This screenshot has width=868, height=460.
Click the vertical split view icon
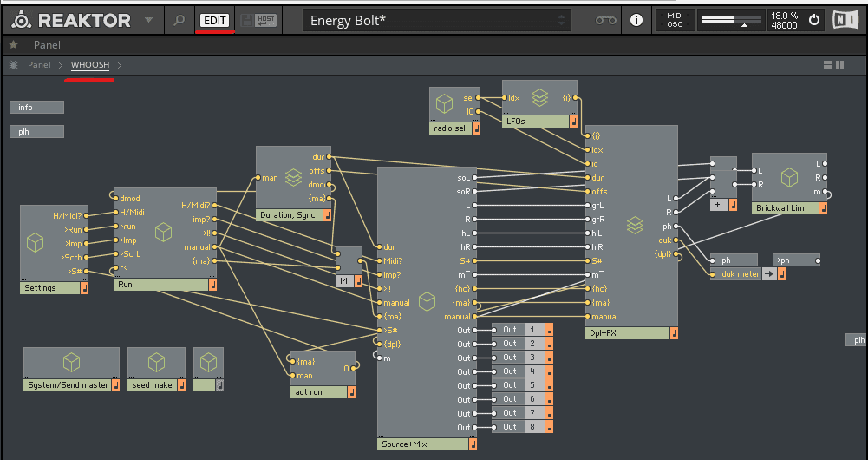pyautogui.click(x=839, y=65)
